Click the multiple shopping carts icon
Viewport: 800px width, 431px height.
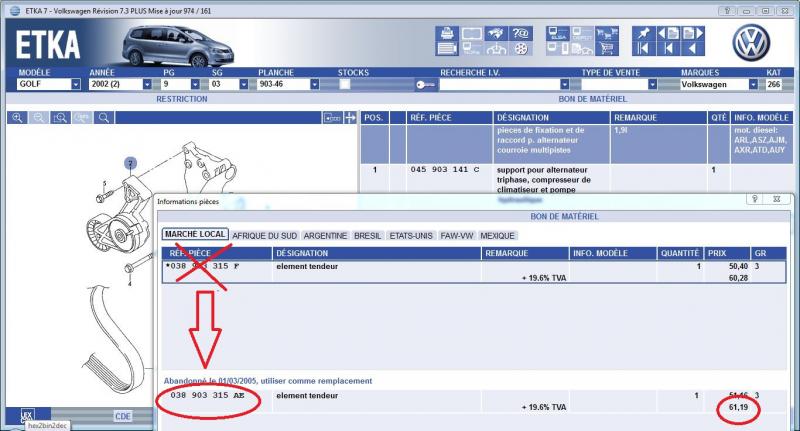click(x=607, y=34)
